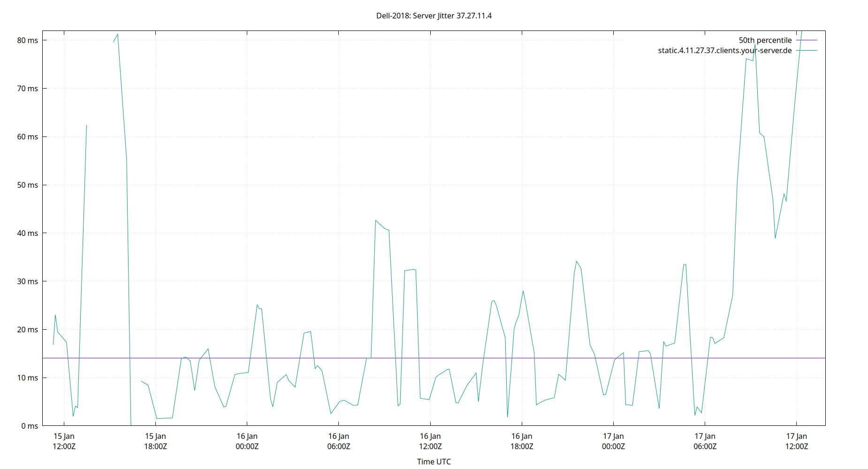
Task: Select the 50th percentile legend entry
Action: [x=765, y=40]
